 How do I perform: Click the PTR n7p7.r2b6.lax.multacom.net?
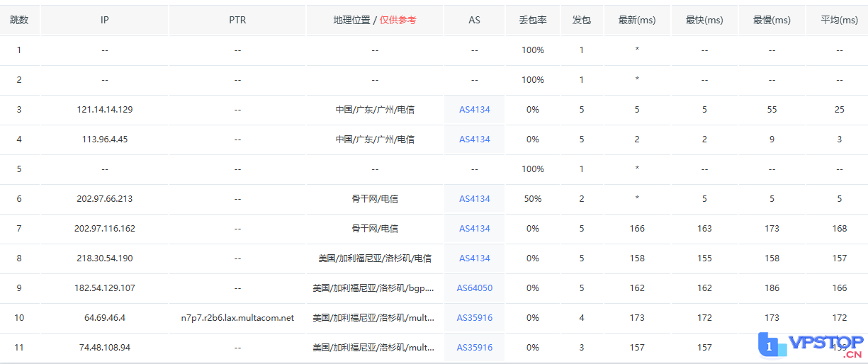[237, 318]
